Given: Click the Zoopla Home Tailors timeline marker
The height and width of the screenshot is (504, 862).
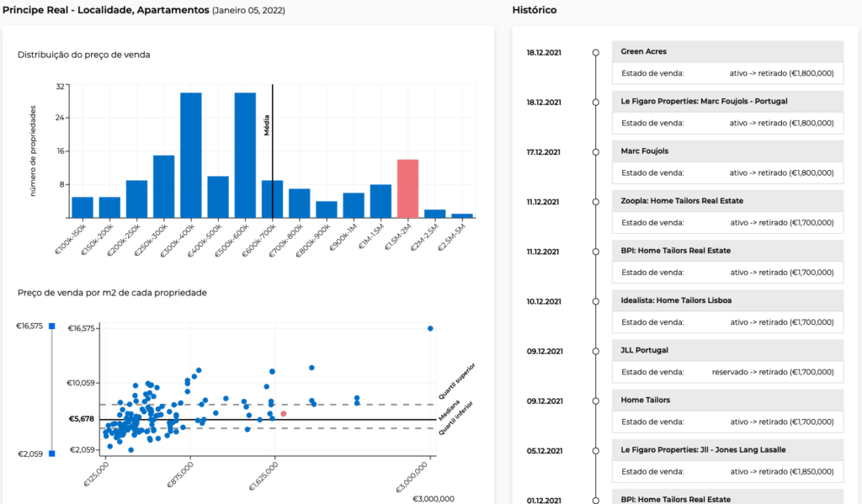Looking at the screenshot, I should coord(596,202).
